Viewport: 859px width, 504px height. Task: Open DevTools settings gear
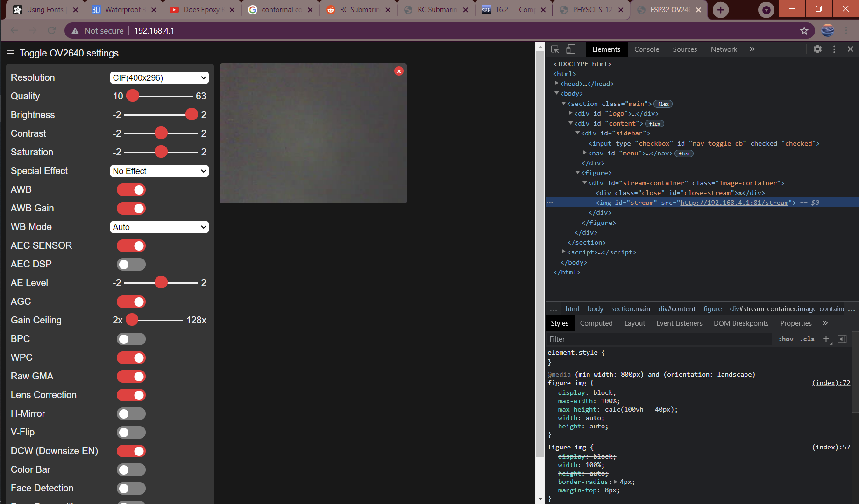click(817, 49)
